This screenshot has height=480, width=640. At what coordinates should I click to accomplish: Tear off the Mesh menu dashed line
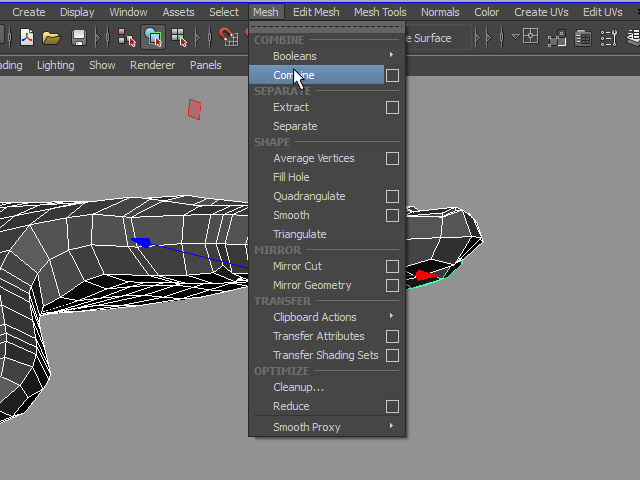click(327, 27)
